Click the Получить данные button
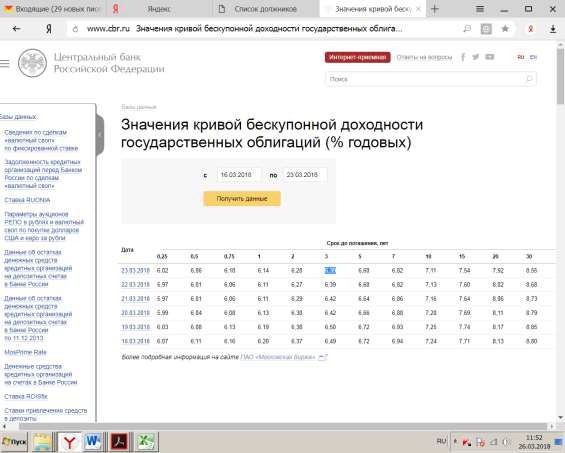 (x=242, y=199)
